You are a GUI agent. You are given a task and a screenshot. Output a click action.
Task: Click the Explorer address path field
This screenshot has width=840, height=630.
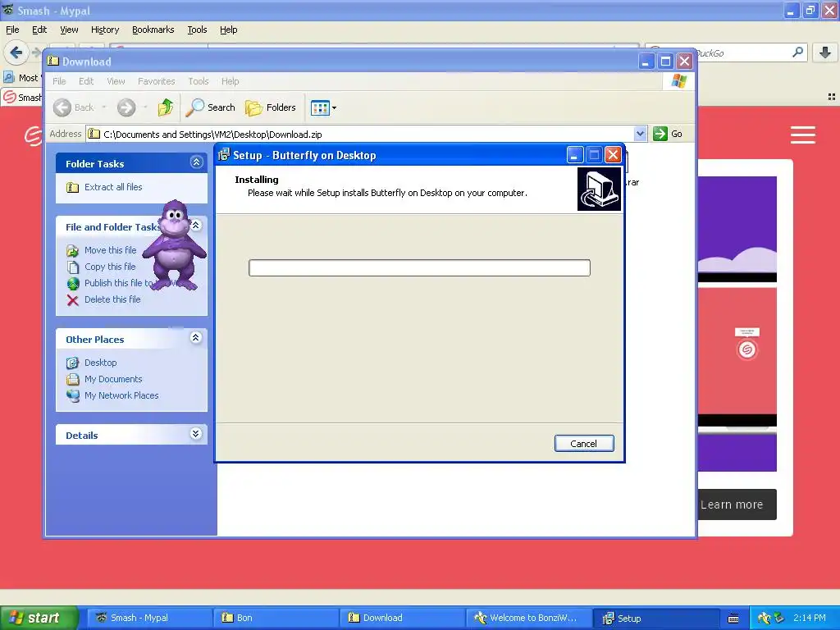coord(359,134)
